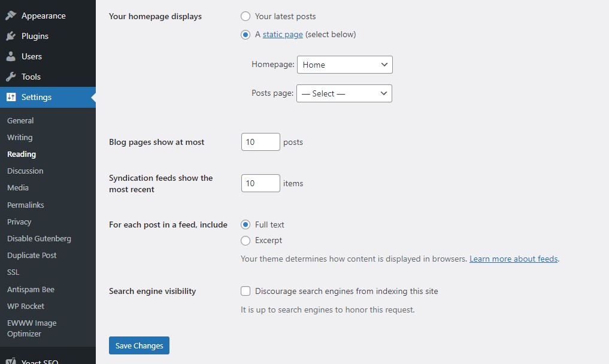Click the 'Your homepage displays' label
This screenshot has height=364, width=609.
(x=155, y=16)
